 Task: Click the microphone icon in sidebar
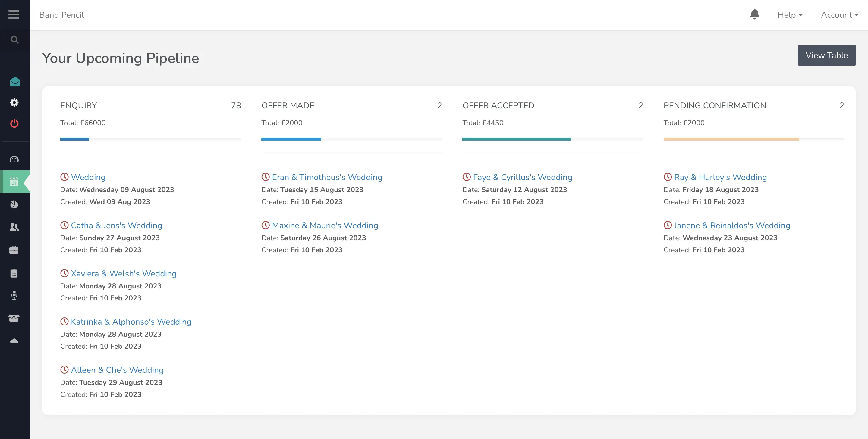(x=14, y=295)
